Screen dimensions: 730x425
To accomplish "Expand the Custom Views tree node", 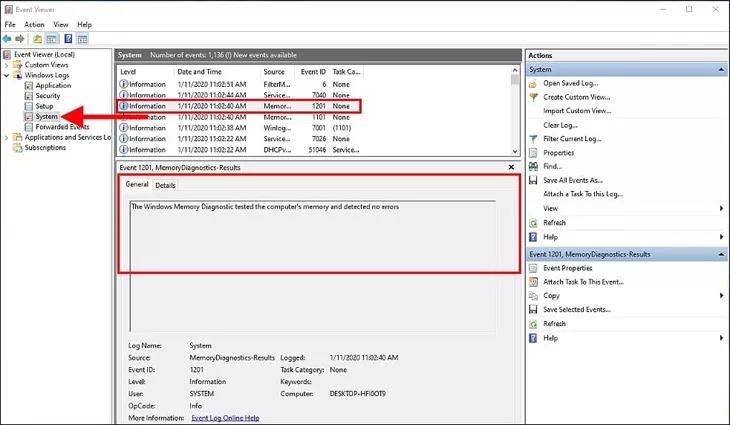I will click(x=7, y=65).
